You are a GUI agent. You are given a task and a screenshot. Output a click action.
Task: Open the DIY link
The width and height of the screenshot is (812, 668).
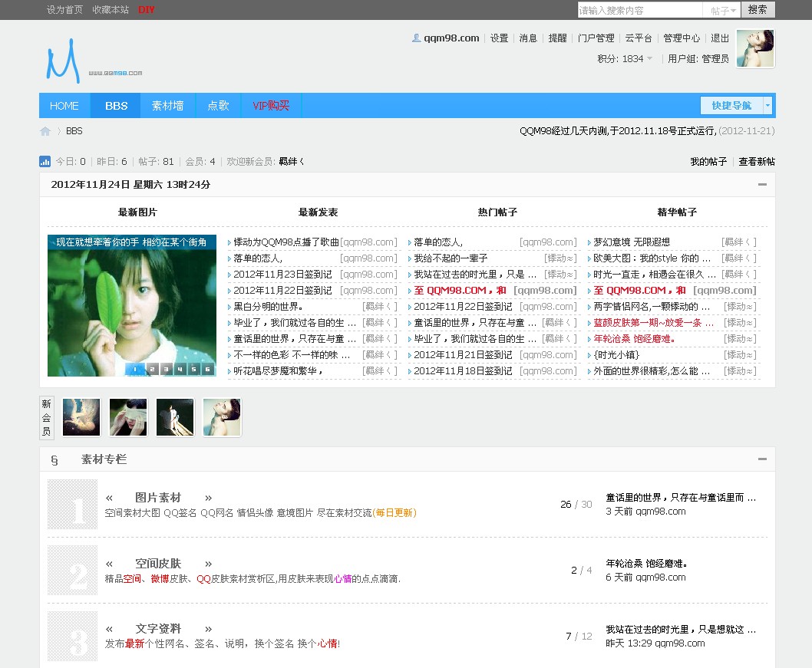(x=147, y=10)
